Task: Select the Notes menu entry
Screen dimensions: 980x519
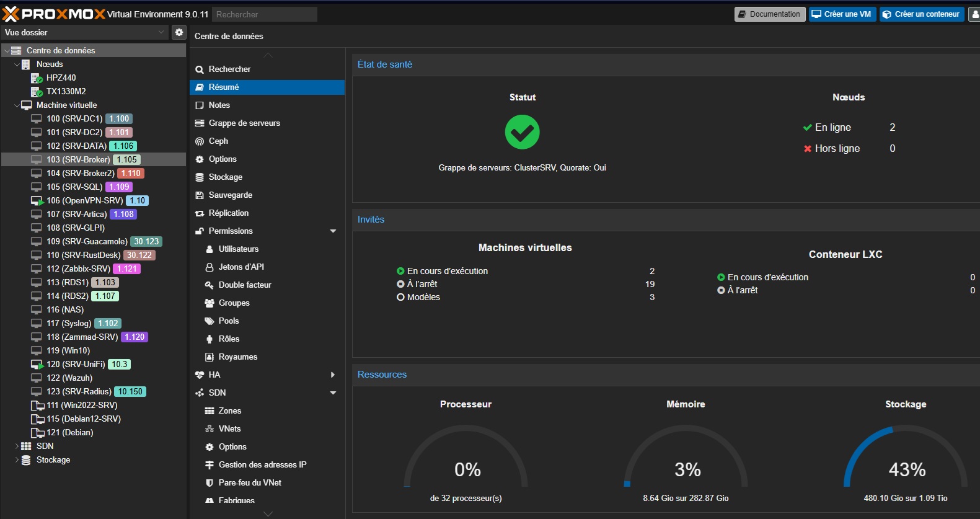Action: pyautogui.click(x=219, y=105)
